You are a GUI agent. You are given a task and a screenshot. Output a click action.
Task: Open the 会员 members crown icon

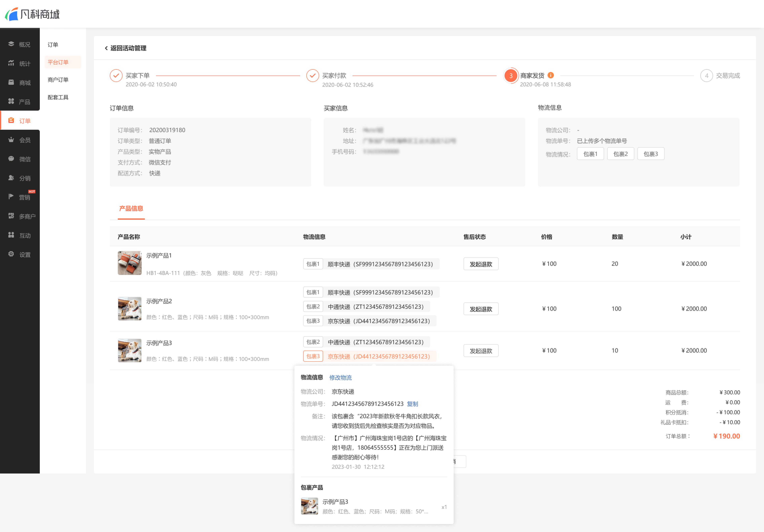tap(11, 139)
